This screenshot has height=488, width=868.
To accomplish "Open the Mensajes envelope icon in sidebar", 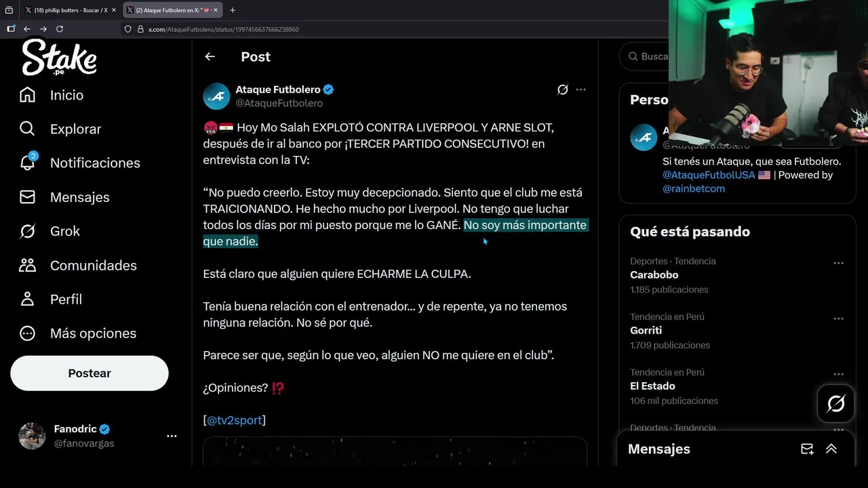I will tap(27, 197).
